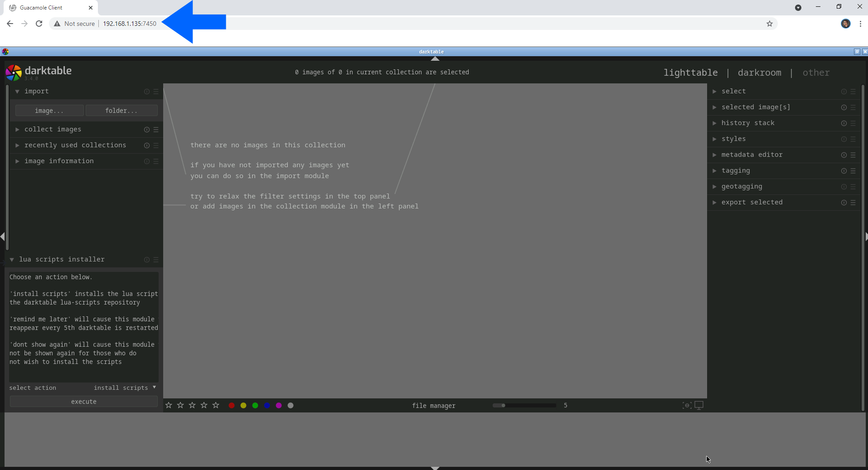Expand the metadata editor module

coord(714,155)
